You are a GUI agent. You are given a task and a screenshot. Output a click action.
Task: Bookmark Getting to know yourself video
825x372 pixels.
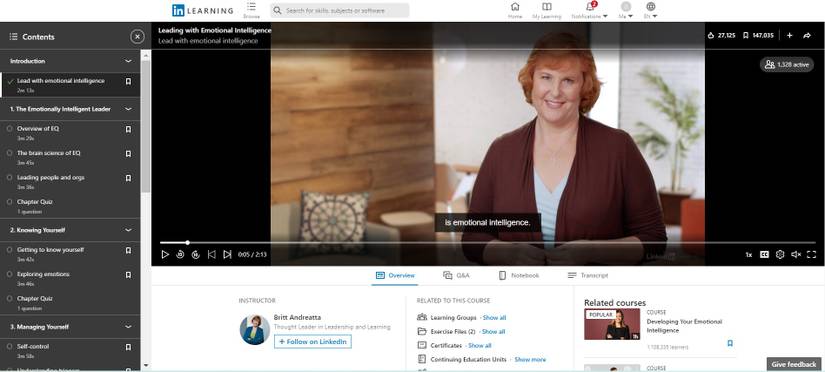[128, 250]
